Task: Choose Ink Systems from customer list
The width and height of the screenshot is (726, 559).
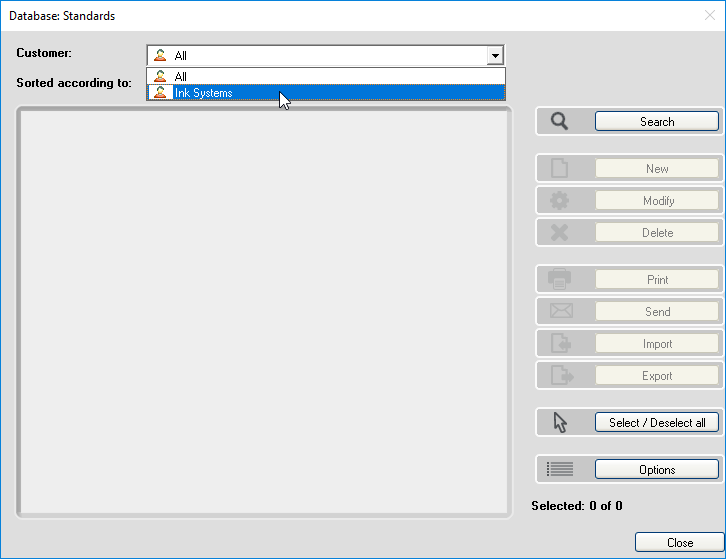Action: 326,93
